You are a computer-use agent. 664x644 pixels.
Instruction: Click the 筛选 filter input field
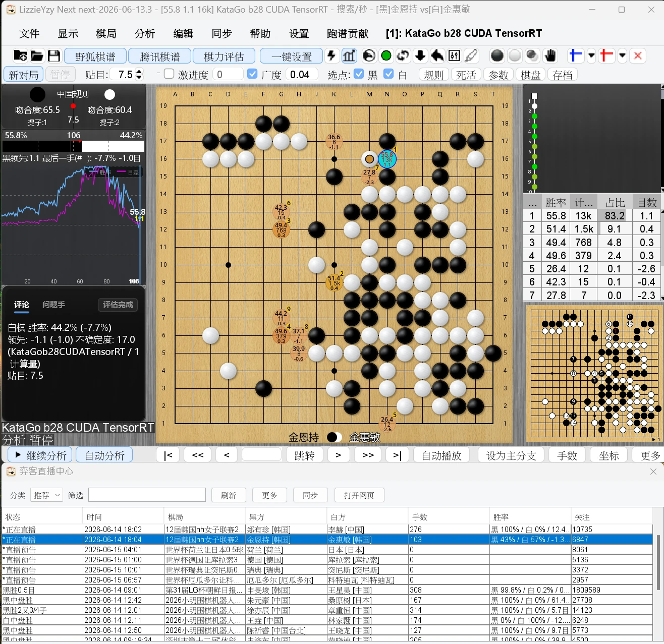pyautogui.click(x=147, y=495)
